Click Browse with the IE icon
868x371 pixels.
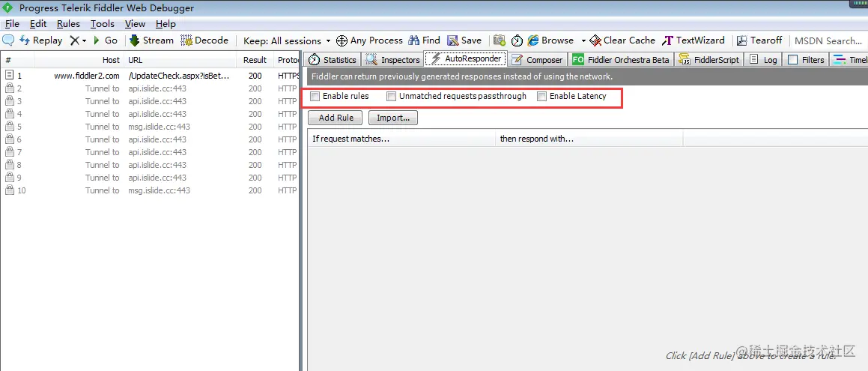tap(550, 40)
